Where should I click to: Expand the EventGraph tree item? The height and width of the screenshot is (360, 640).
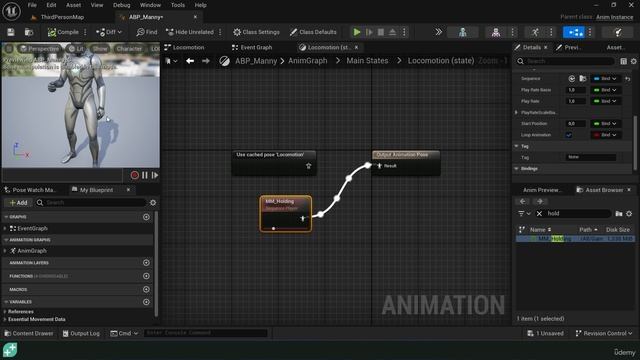(x=5, y=229)
